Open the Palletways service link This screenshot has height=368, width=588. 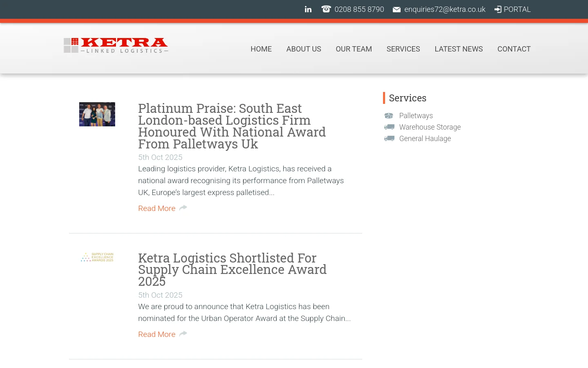click(416, 116)
